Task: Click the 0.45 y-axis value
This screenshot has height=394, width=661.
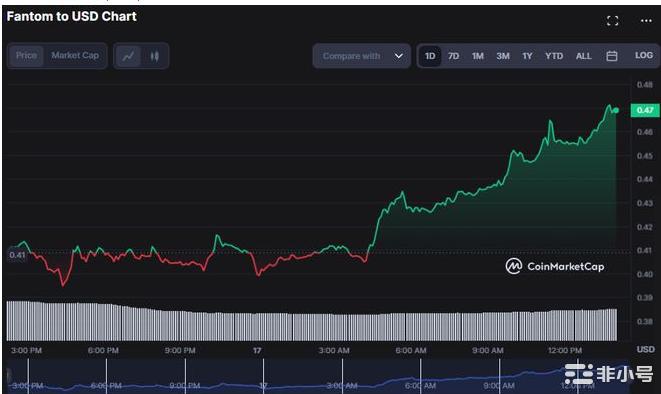Action: pos(645,156)
